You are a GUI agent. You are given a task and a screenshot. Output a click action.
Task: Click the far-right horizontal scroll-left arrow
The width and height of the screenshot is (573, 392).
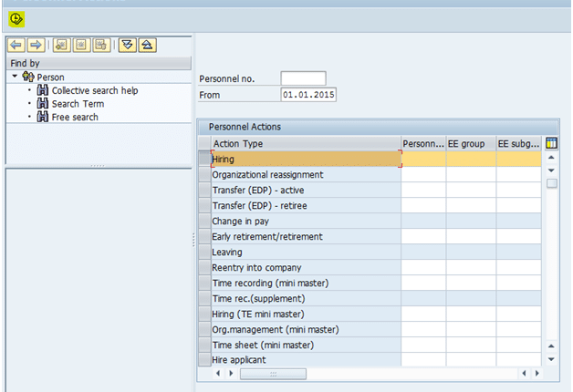(524, 373)
